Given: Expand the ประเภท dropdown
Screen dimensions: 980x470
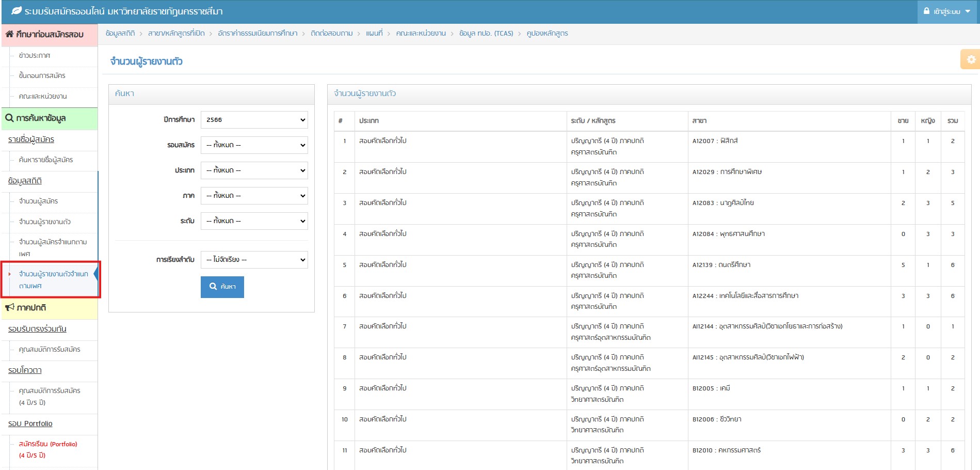Looking at the screenshot, I should [254, 170].
